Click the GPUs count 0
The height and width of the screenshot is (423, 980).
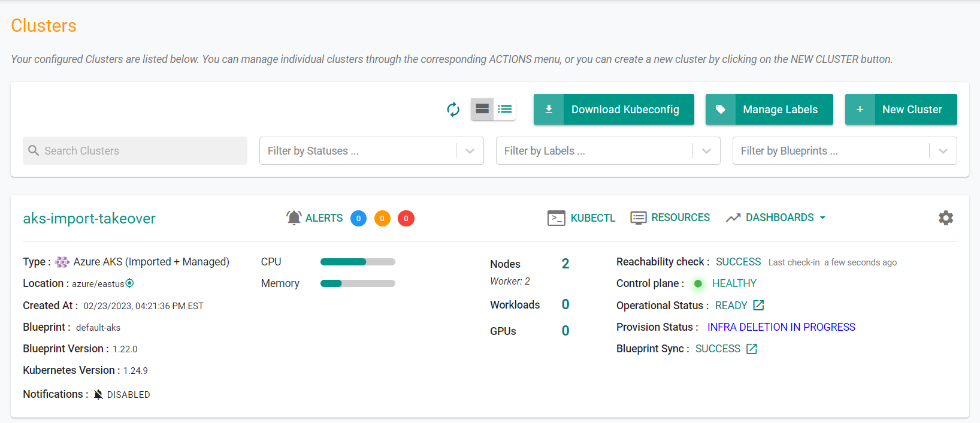point(565,331)
